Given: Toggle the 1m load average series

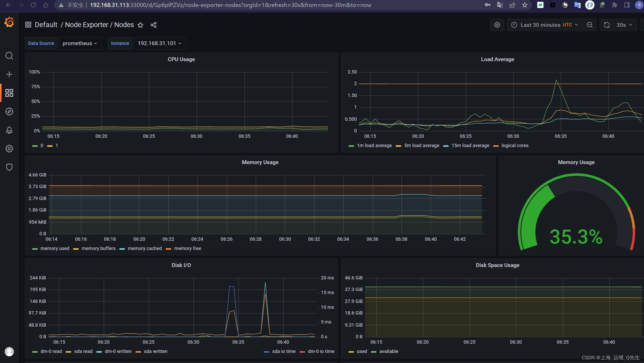Looking at the screenshot, I should [x=374, y=146].
